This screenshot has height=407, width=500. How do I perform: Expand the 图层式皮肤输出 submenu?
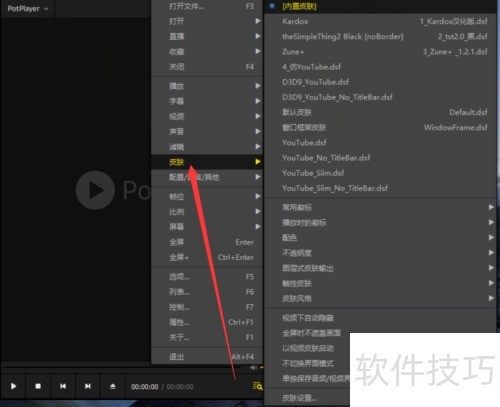(x=380, y=268)
